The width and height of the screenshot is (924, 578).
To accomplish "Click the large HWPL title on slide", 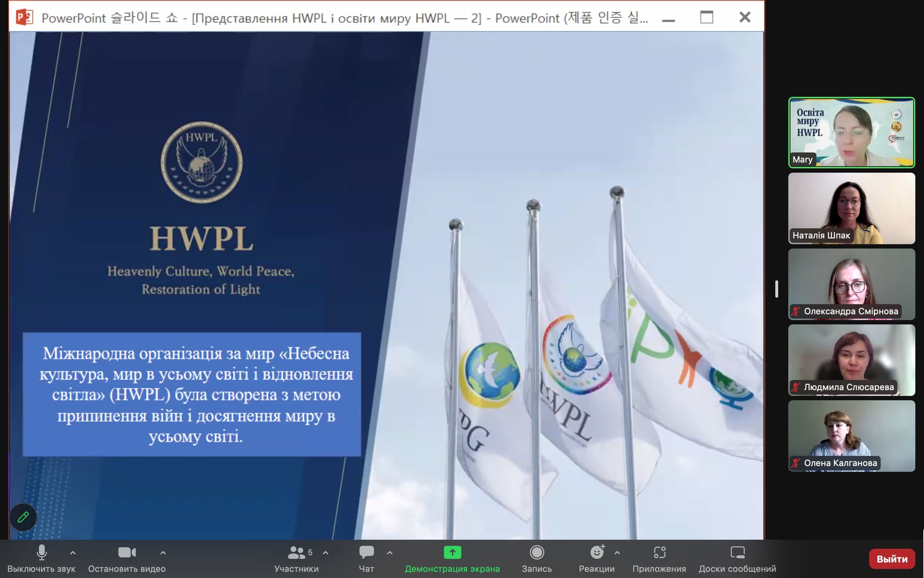I will pyautogui.click(x=202, y=238).
